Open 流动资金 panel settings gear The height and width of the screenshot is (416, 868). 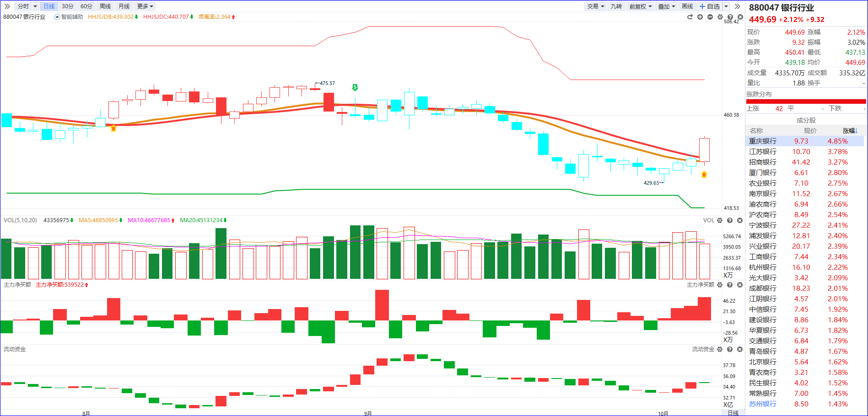point(720,349)
